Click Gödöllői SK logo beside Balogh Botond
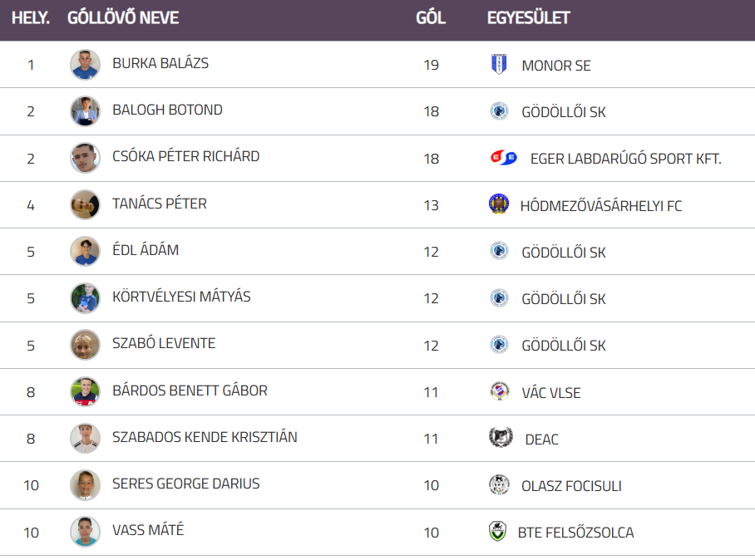 click(x=499, y=111)
